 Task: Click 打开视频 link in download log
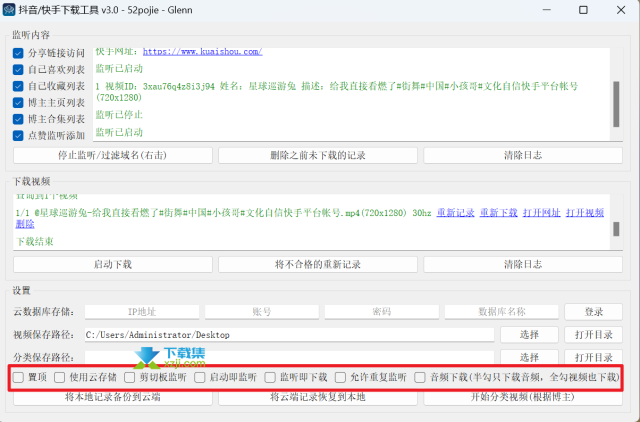tap(585, 213)
